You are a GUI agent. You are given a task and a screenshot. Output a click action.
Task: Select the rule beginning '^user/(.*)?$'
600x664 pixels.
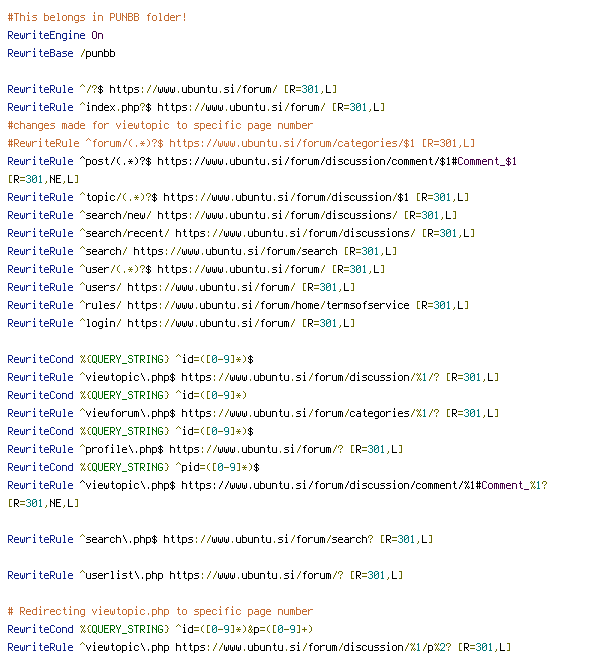196,269
